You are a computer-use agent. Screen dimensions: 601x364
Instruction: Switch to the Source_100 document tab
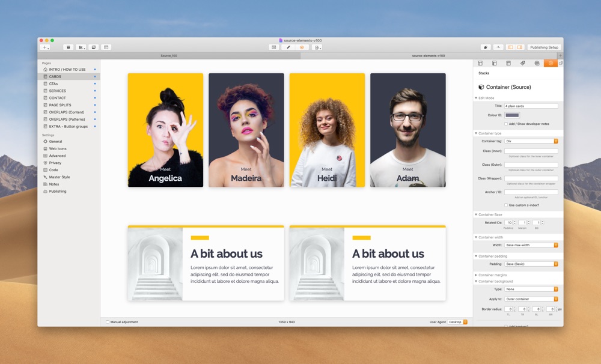[169, 56]
